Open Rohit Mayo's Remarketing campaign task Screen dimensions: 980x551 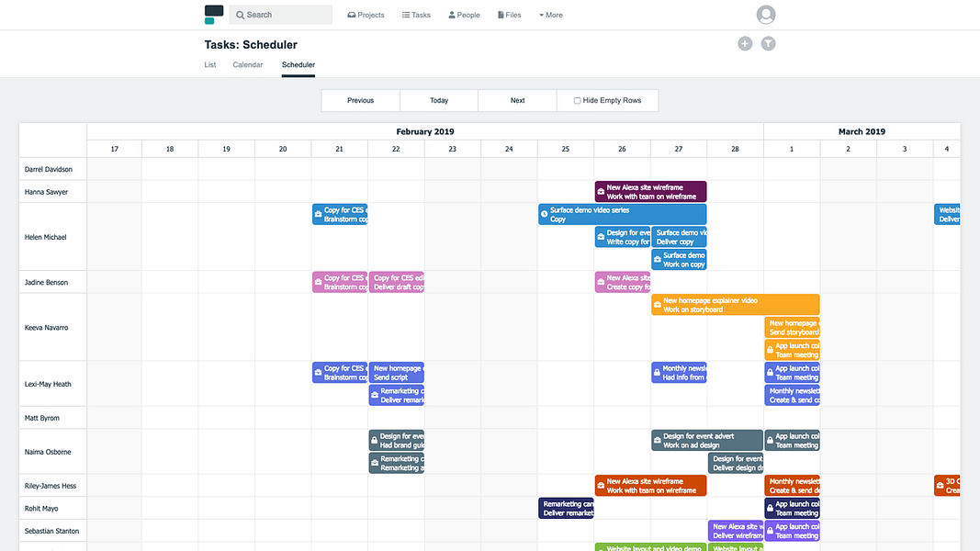point(567,508)
